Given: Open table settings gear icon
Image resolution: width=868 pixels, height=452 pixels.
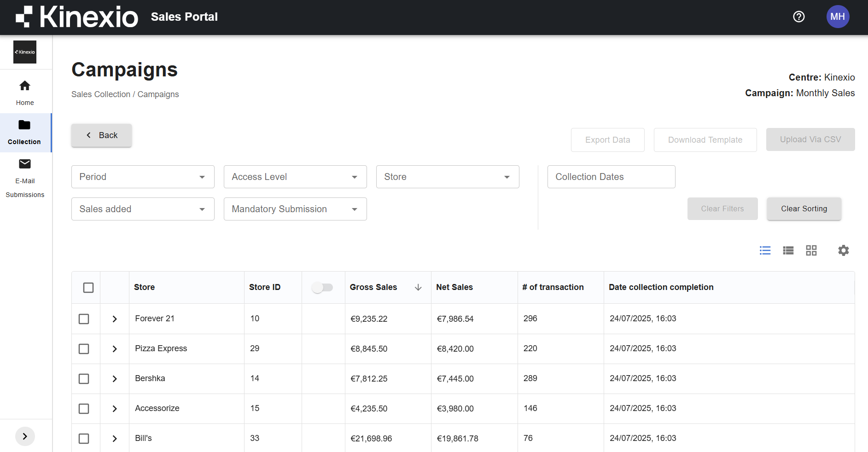Looking at the screenshot, I should [x=843, y=250].
